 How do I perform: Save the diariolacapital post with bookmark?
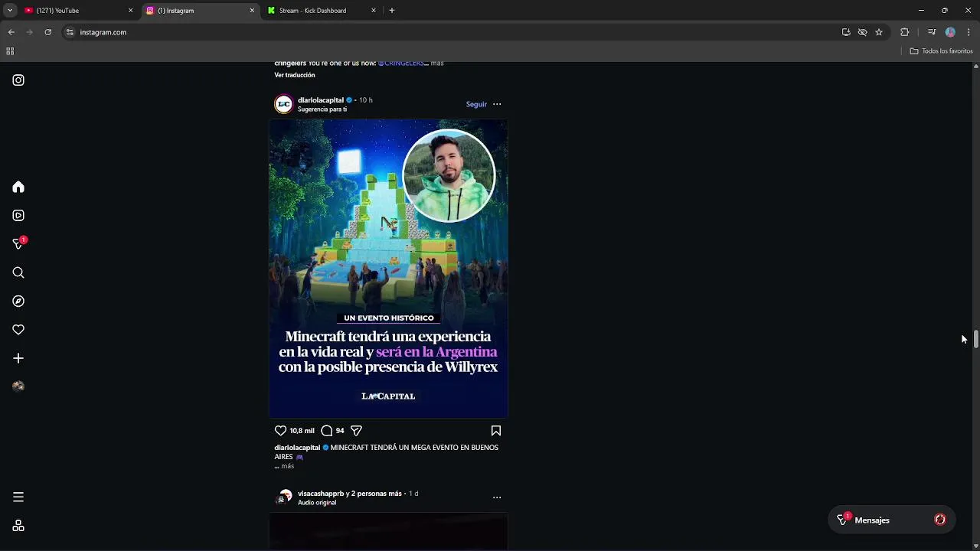click(496, 431)
